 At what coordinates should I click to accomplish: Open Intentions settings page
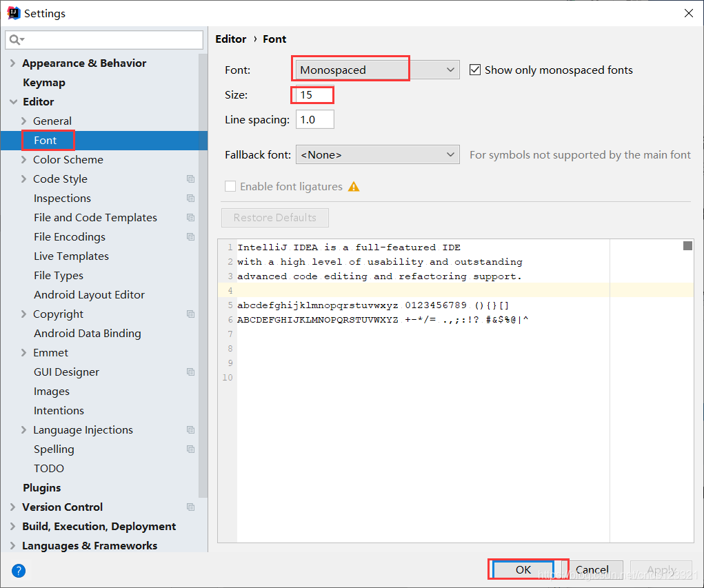point(59,410)
